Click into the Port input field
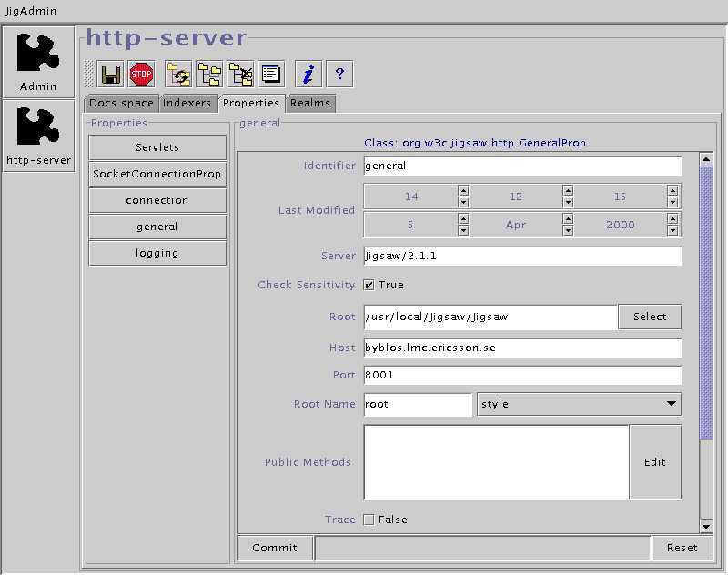This screenshot has width=728, height=575. 522,375
